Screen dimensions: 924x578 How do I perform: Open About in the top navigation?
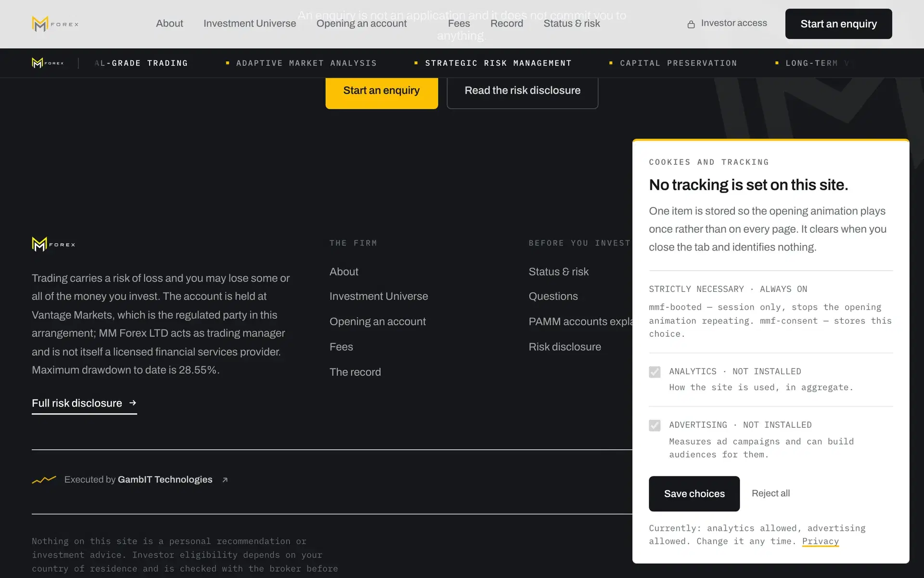coord(169,24)
